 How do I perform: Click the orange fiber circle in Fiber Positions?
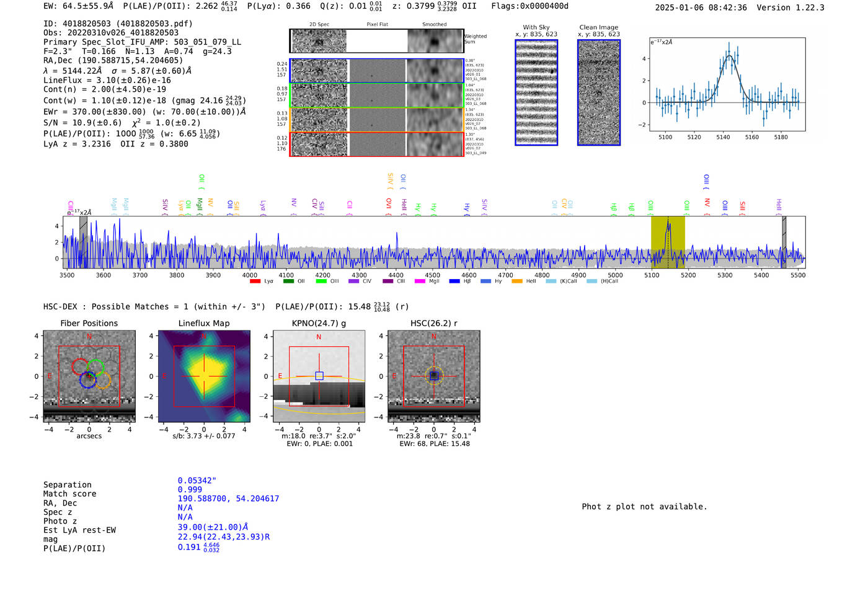102,380
